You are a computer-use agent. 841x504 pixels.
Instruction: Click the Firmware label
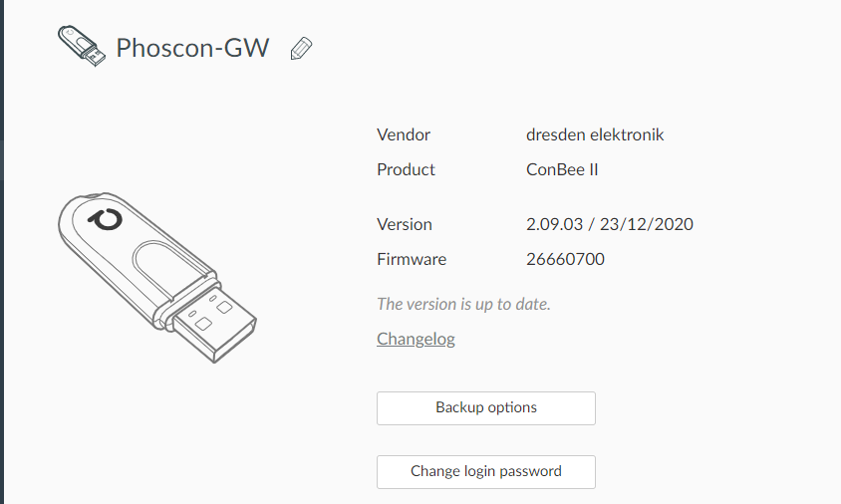tap(412, 259)
